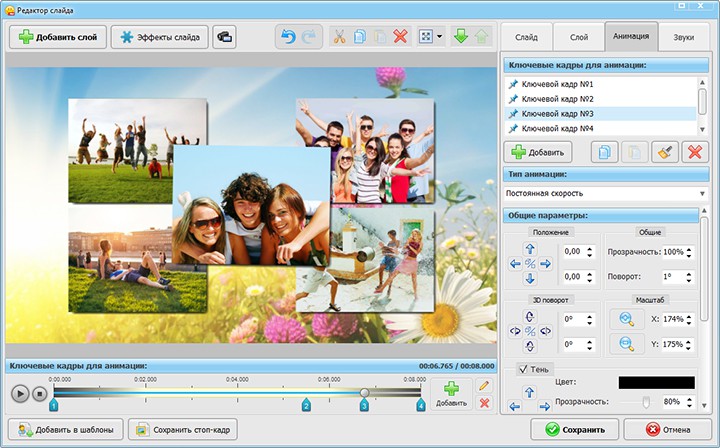Click the undo arrow in toolbar
The height and width of the screenshot is (448, 720).
point(290,37)
